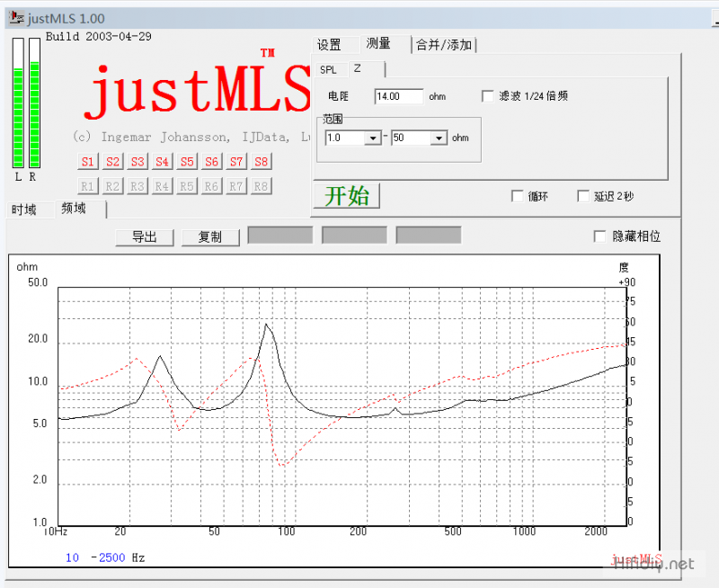The height and width of the screenshot is (588, 719).
Task: Switch to the SPL sub-tab
Action: [328, 70]
